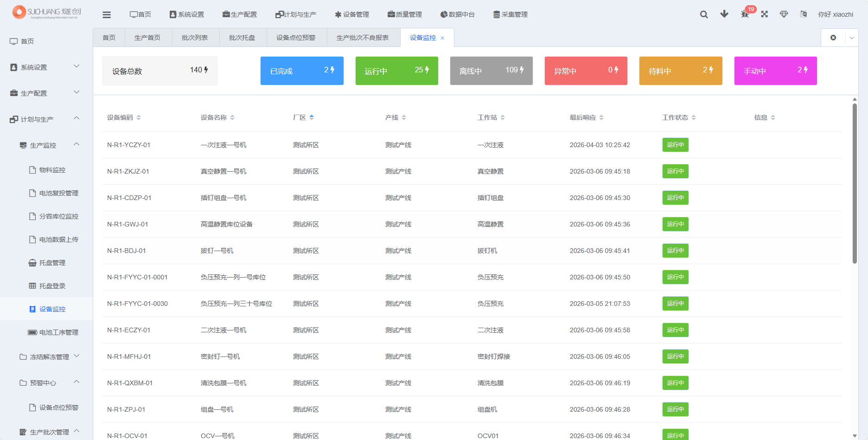Open 设备管理 top menu
The height and width of the screenshot is (440, 868).
pyautogui.click(x=352, y=14)
